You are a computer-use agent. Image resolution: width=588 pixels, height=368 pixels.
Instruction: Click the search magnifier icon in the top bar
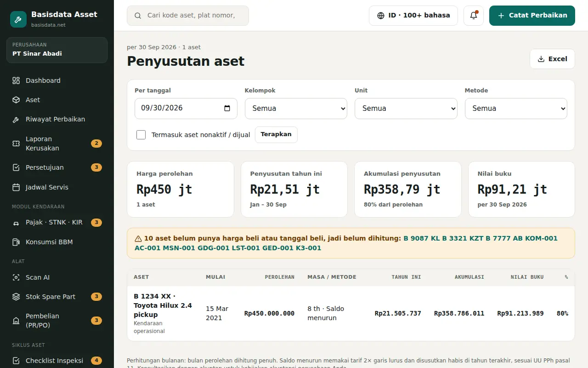(x=138, y=16)
